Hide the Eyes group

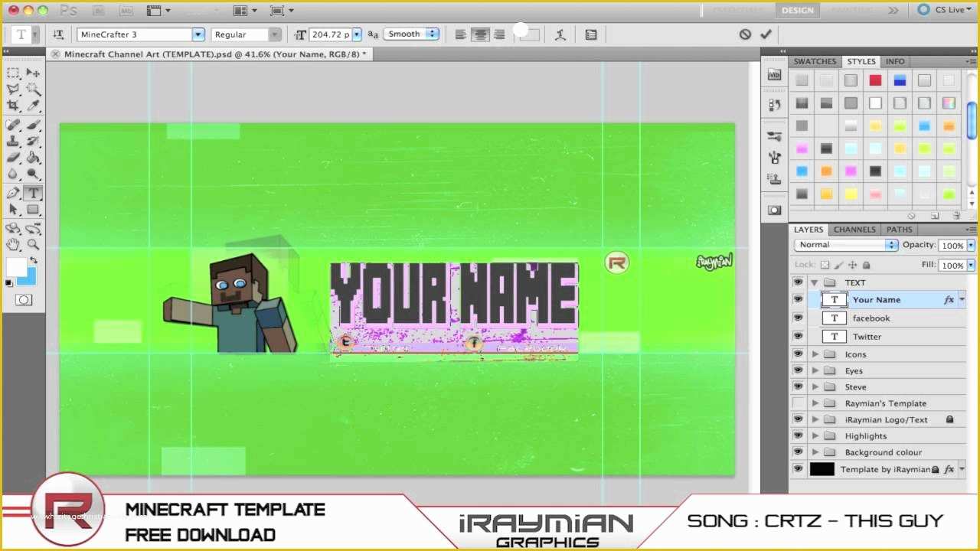click(x=798, y=371)
